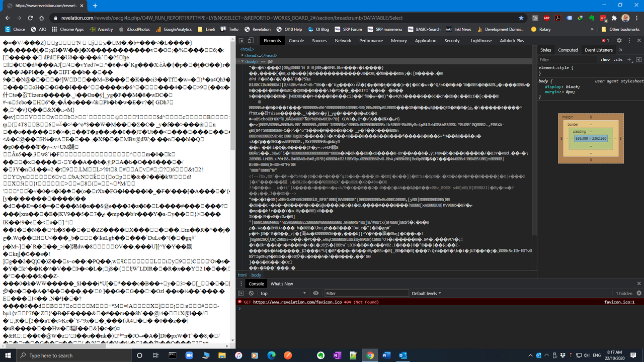Open OneNote from the taskbar
Screen dimensions: 644x362
pyautogui.click(x=337, y=355)
